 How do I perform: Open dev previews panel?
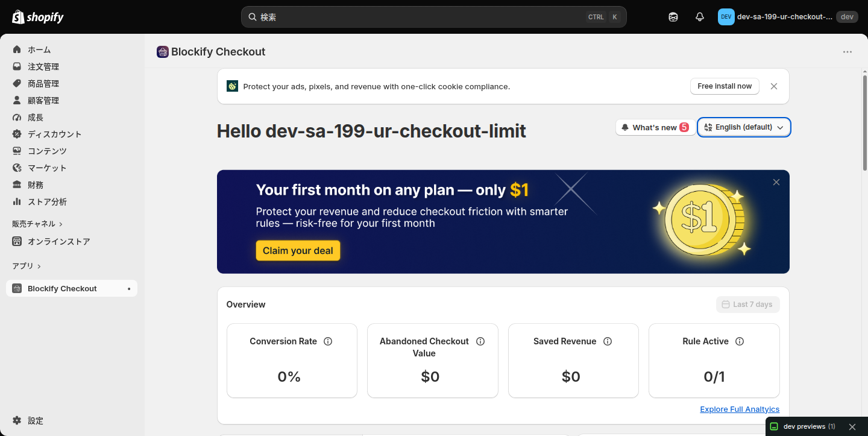[803, 426]
